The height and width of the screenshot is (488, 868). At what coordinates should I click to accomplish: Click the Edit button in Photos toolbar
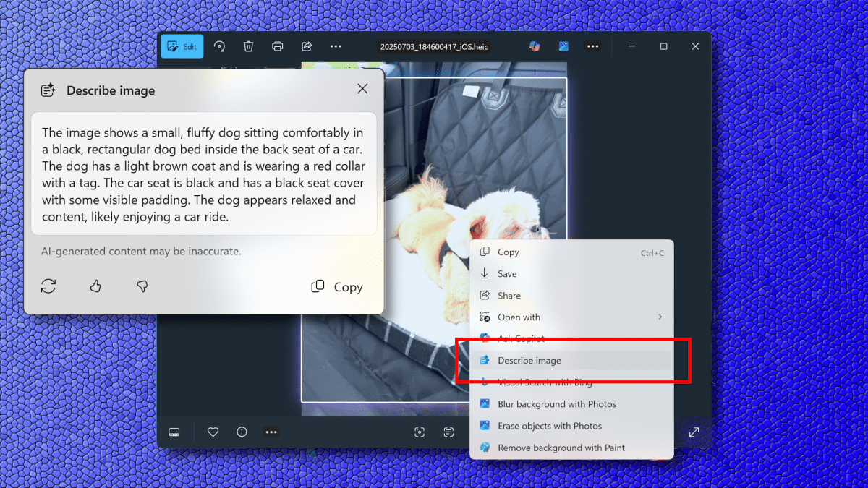(182, 46)
